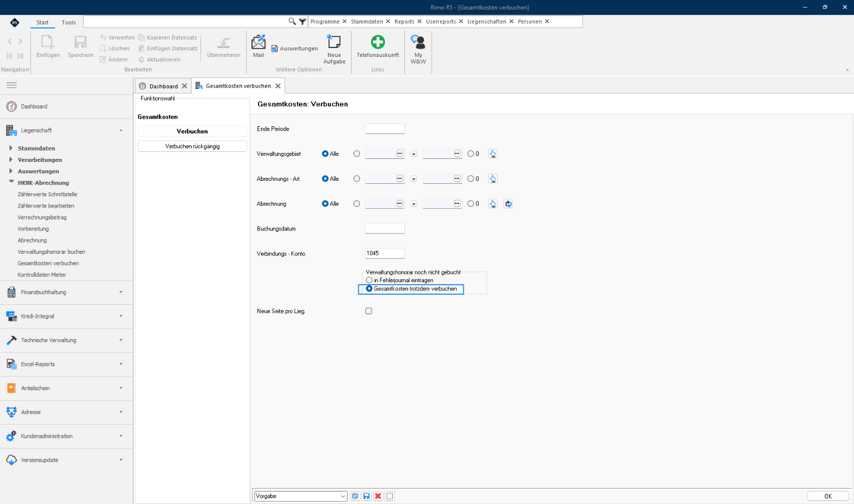Click the filter funnel icon beside search
The width and height of the screenshot is (854, 504).
(x=302, y=21)
